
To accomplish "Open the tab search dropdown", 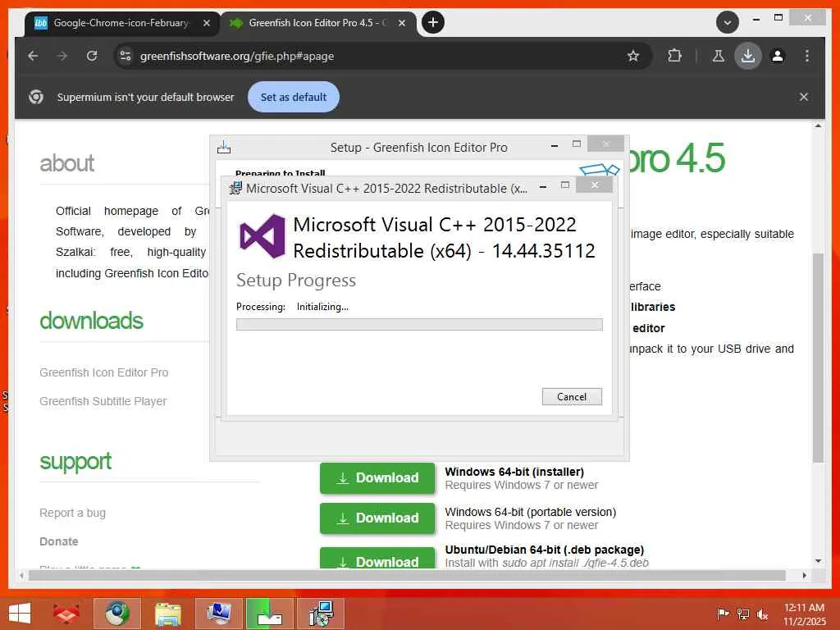I will pos(728,22).
